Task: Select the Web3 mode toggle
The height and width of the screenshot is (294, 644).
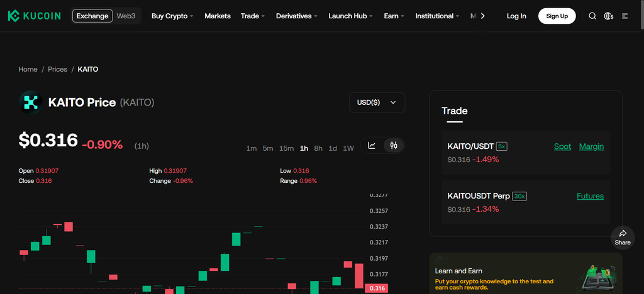Action: click(x=126, y=16)
